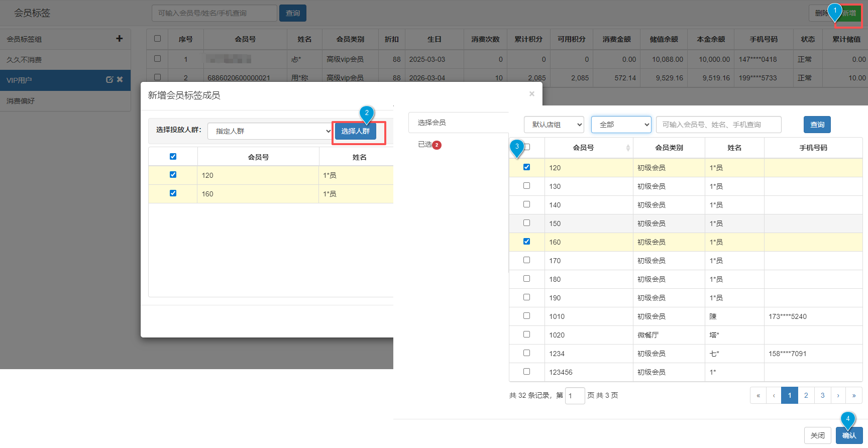Check the box for member 1010
Viewport: 868px width, 448px height.
(526, 316)
